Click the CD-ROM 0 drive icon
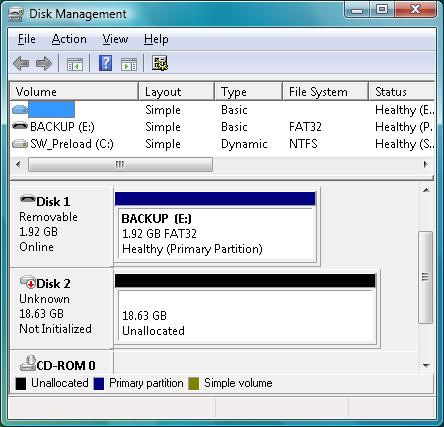 click(x=28, y=363)
